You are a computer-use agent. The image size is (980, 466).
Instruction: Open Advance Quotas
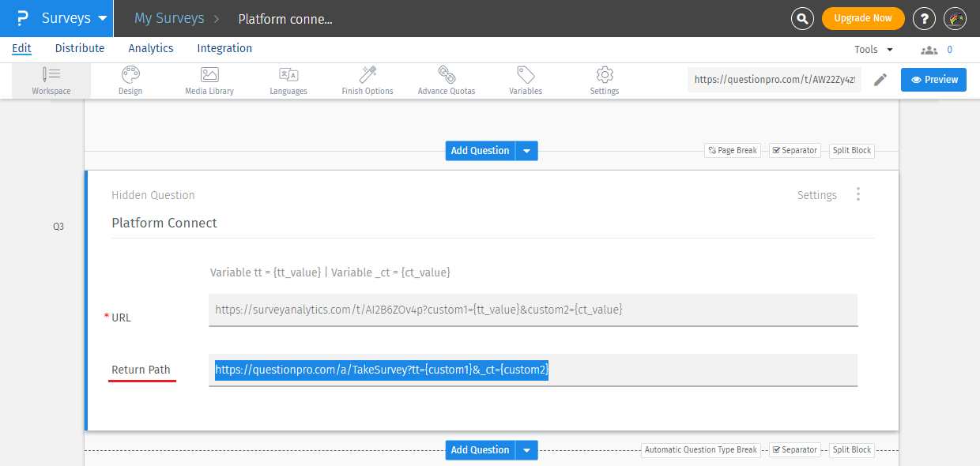click(x=447, y=80)
